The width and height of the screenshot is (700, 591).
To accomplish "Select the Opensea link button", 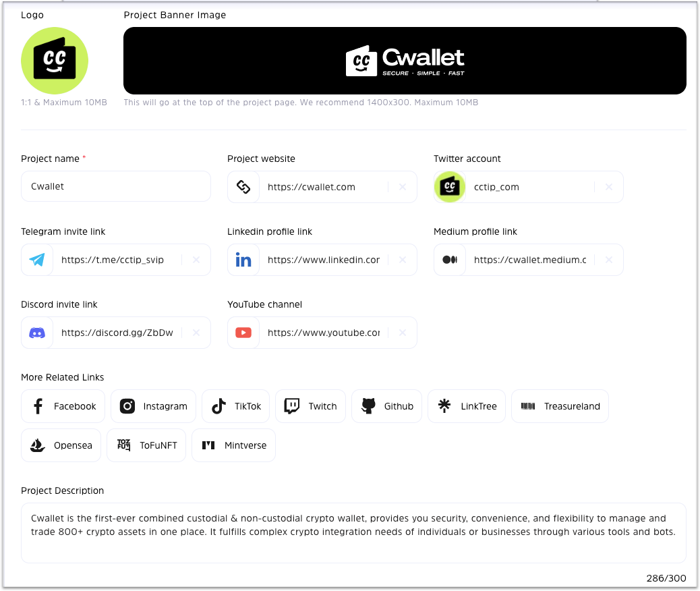I will [61, 445].
